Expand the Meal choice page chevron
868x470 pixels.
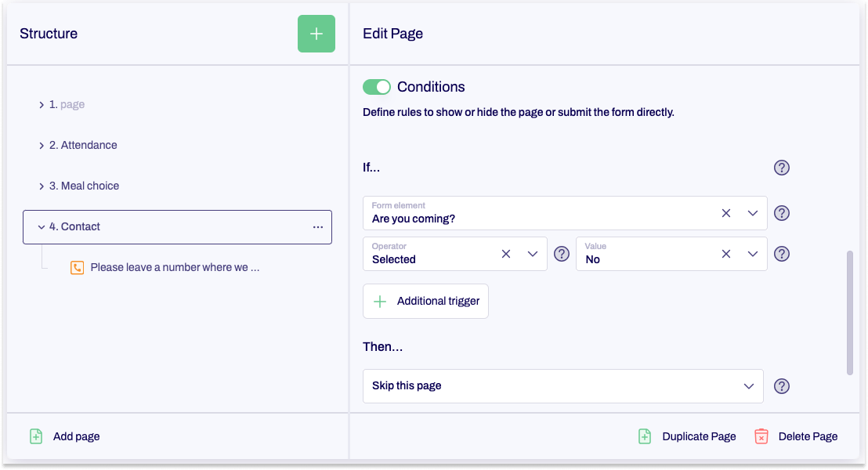(x=42, y=186)
